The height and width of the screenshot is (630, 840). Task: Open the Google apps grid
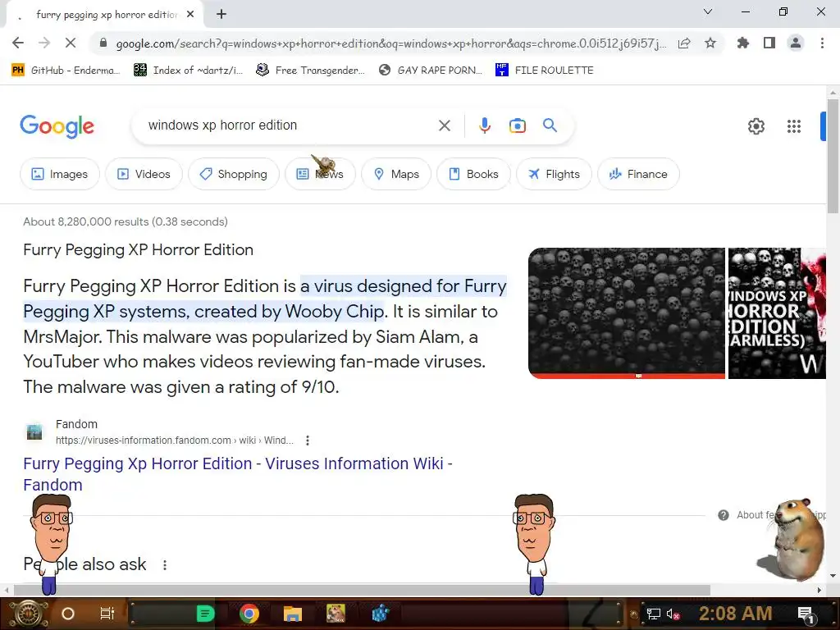(794, 126)
